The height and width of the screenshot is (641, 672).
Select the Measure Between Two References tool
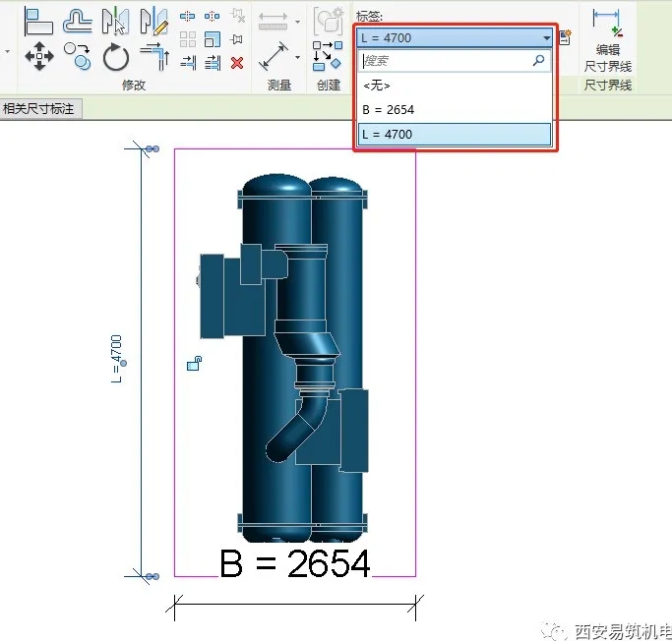[273, 21]
